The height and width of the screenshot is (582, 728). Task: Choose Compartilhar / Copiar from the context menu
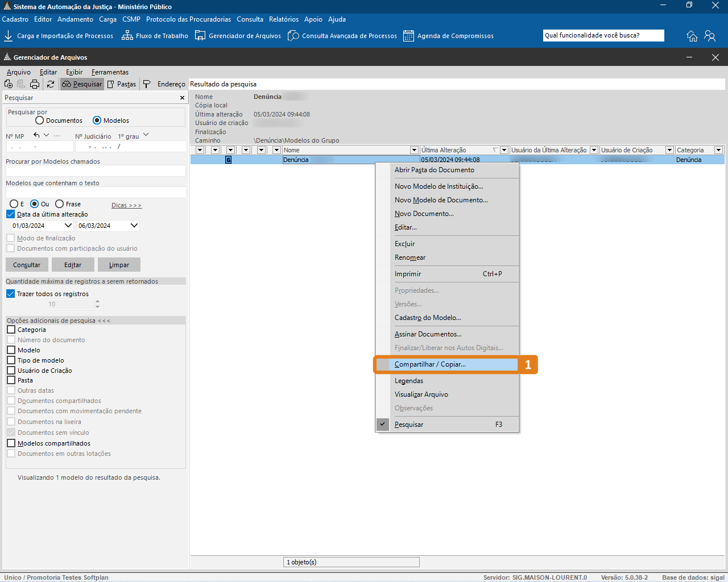[430, 364]
